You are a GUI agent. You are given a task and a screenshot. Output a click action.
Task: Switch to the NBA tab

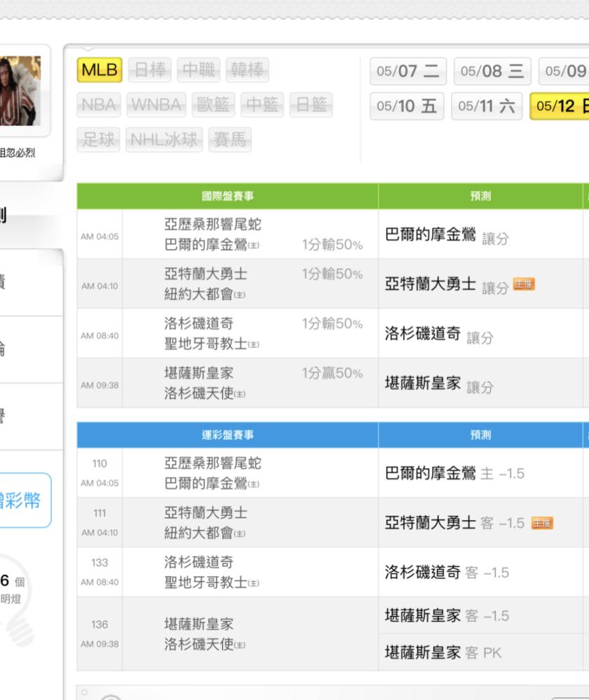[99, 105]
